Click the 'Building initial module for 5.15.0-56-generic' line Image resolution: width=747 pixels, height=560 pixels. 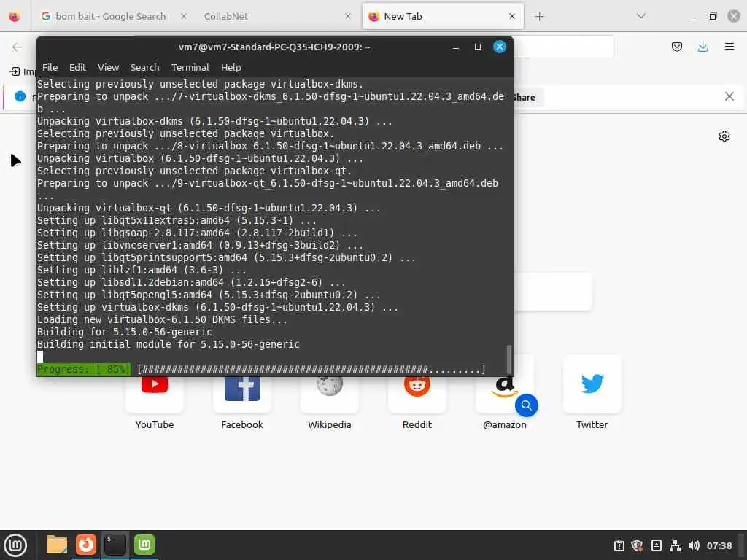click(x=169, y=344)
